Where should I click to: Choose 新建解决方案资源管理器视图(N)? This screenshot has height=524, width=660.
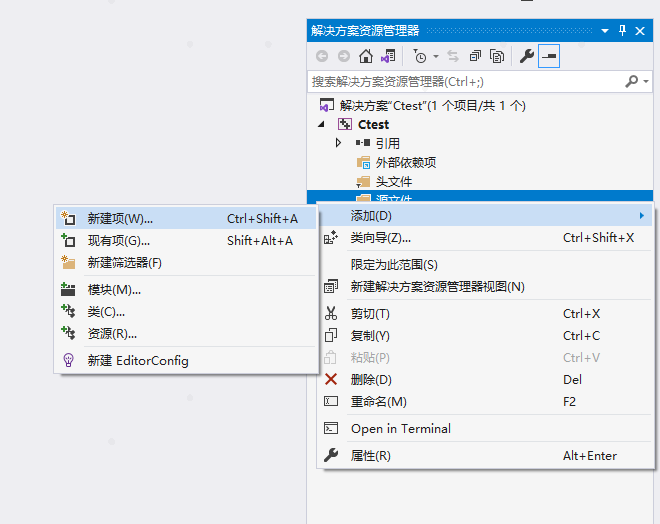point(485,287)
